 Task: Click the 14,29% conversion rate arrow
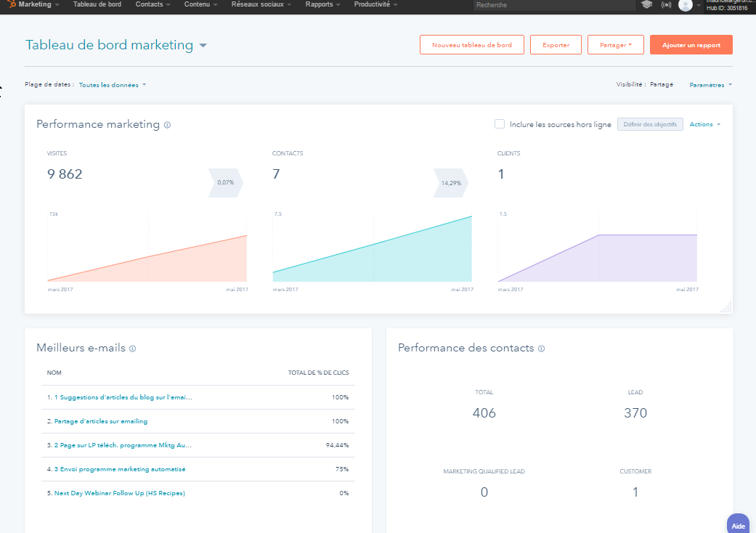[x=451, y=183]
